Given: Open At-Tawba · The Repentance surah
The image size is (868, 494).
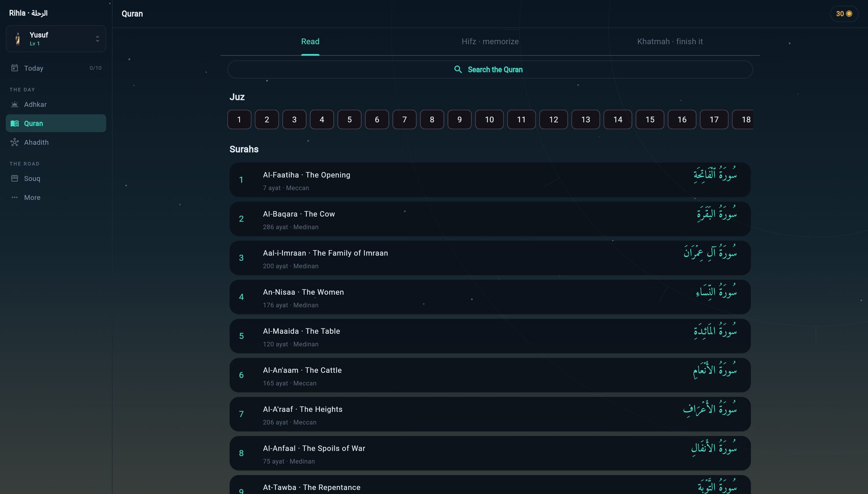Looking at the screenshot, I should pos(490,485).
